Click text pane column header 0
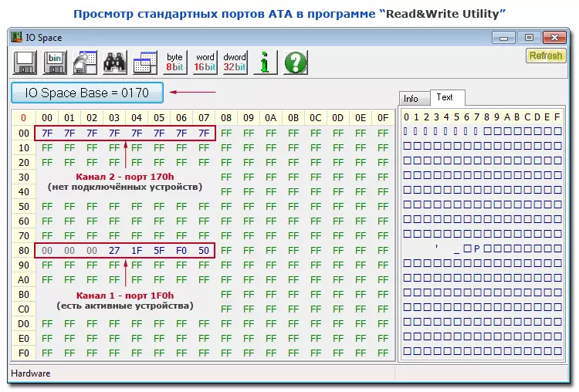 point(407,117)
